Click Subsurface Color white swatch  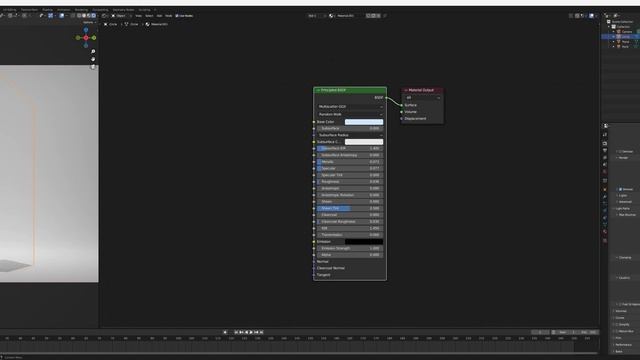pos(364,142)
